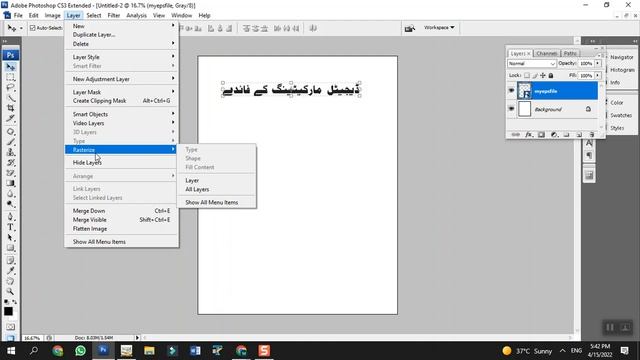Create a new layer icon in Layers panel
640x360 pixels.
[579, 134]
